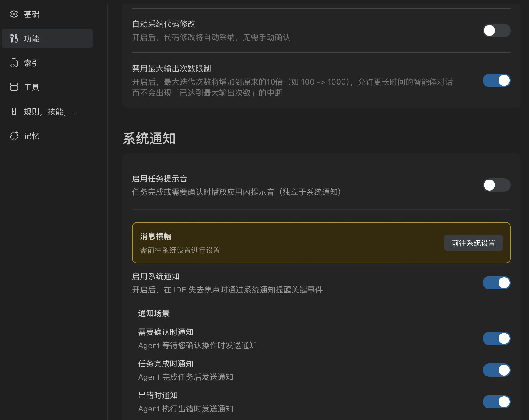Enable the 自动采纳代码修改 toggle

pos(497,30)
